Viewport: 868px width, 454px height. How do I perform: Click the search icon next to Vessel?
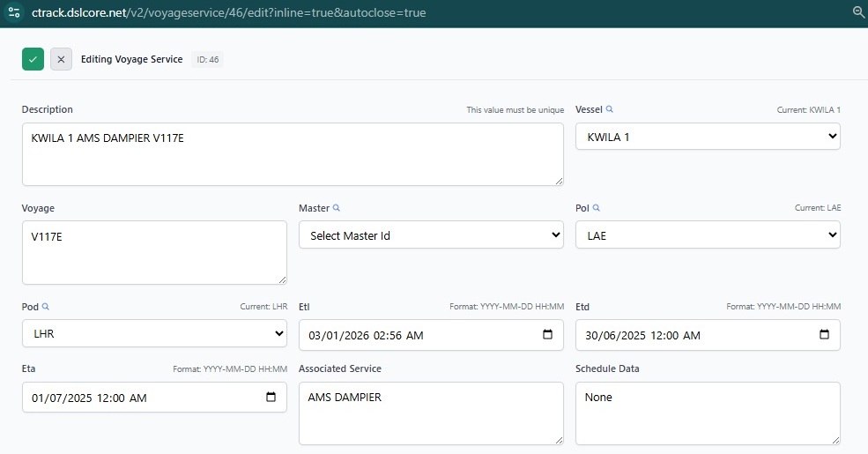(610, 109)
